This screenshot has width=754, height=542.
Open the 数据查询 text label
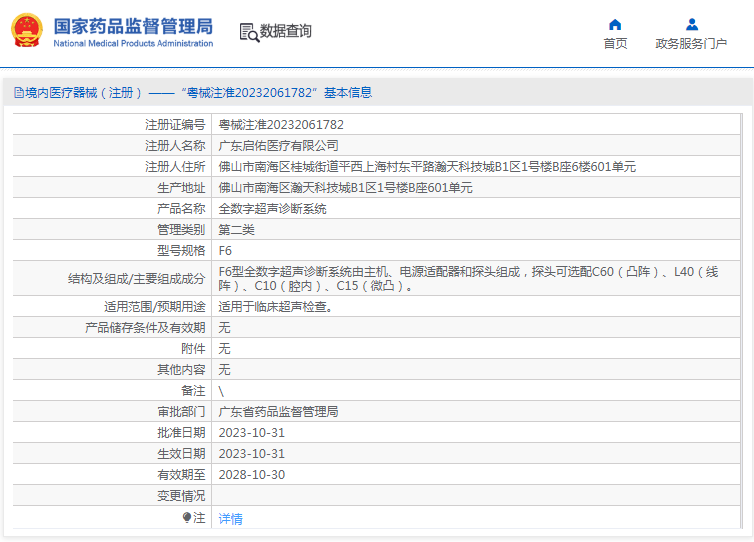[286, 32]
